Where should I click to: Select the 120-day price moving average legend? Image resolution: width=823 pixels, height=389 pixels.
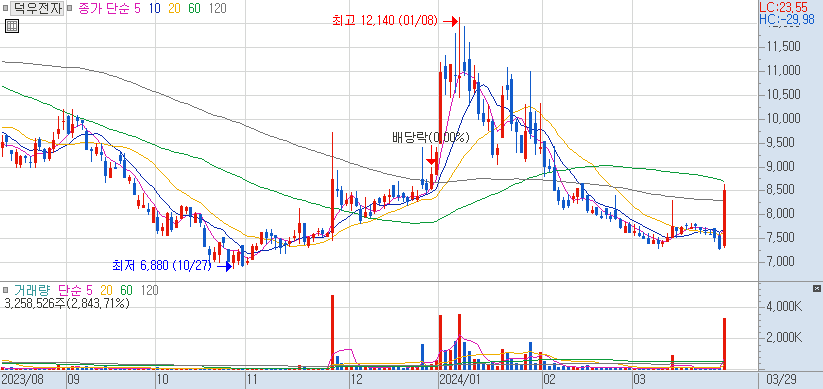coord(217,8)
